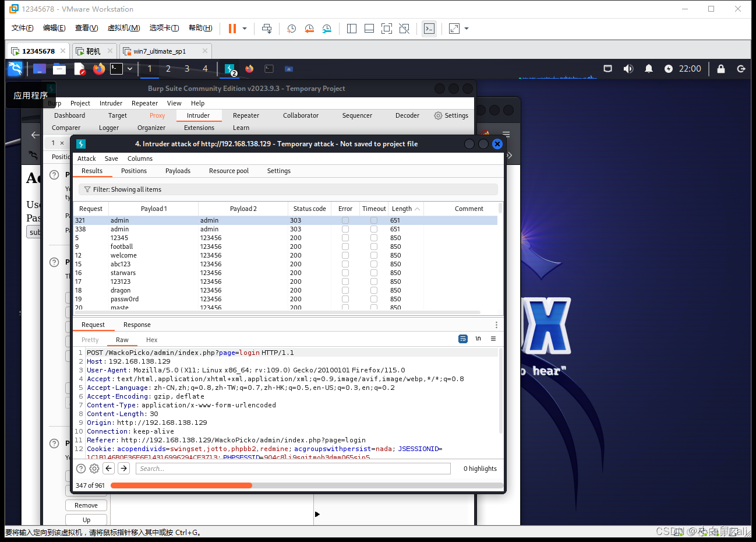The image size is (756, 542).
Task: Open the 查看(V) menu
Action: tap(86, 28)
